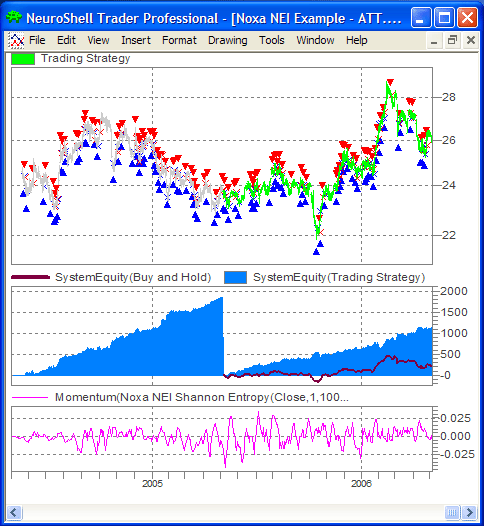This screenshot has height=526, width=484.
Task: Click the -0.025 momentum axis label
Action: (x=457, y=455)
